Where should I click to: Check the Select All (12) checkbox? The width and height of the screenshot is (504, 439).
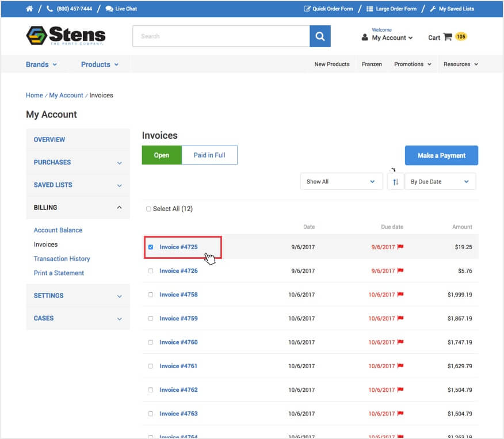click(x=148, y=209)
